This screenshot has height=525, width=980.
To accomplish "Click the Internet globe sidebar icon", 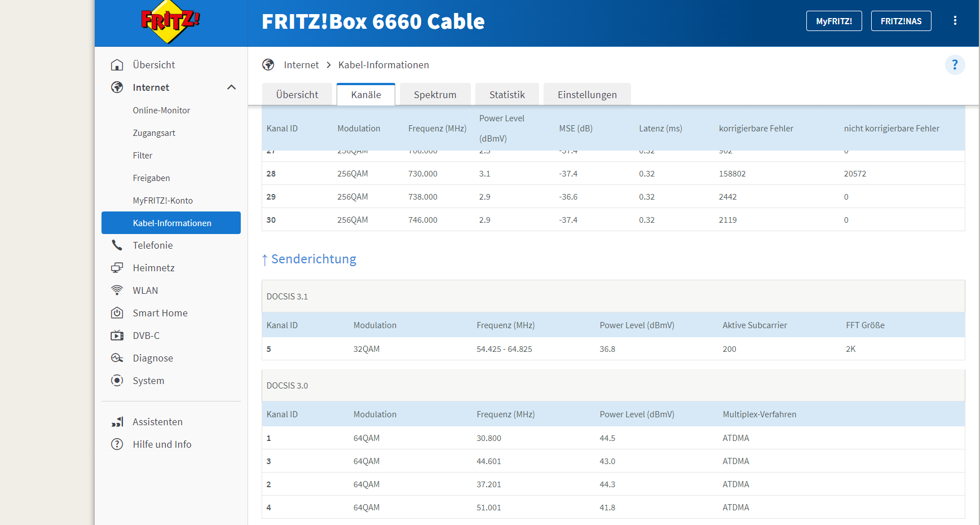I will (x=117, y=87).
